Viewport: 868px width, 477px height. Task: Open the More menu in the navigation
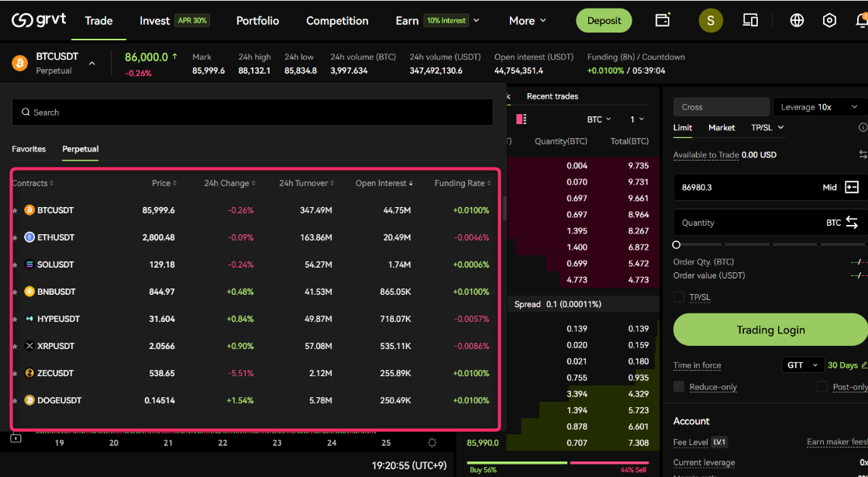[527, 21]
